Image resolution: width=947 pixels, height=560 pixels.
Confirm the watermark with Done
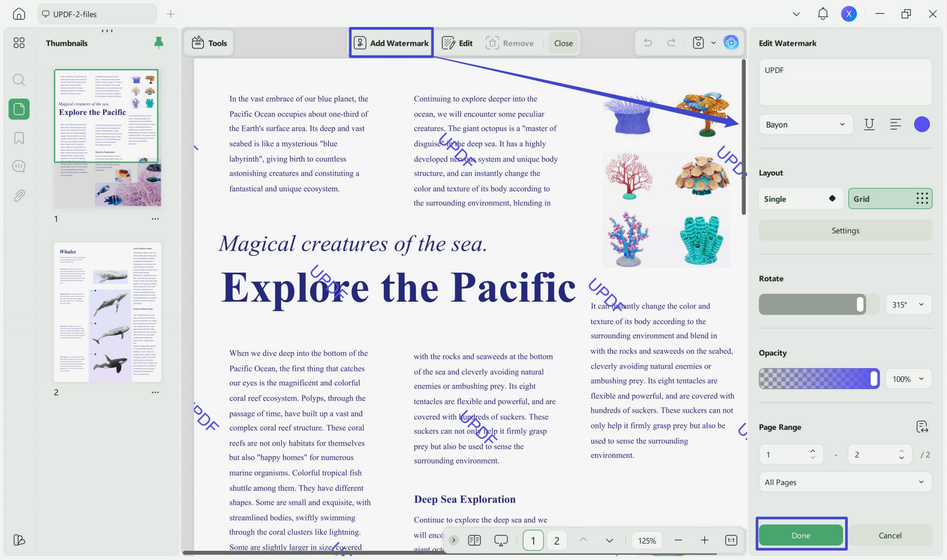(x=801, y=535)
